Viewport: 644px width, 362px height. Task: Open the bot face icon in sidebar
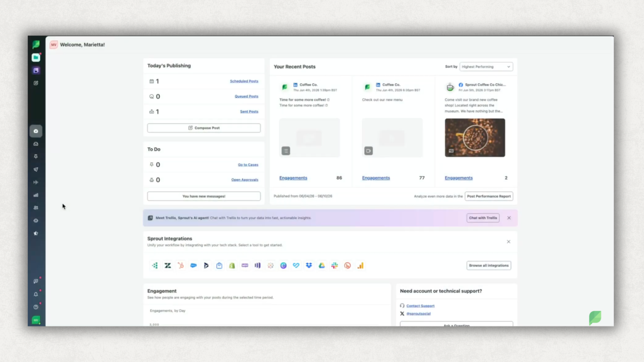pos(36,221)
